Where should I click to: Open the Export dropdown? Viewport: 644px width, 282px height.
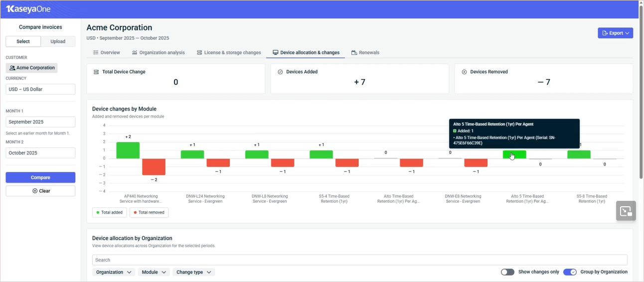pyautogui.click(x=615, y=33)
